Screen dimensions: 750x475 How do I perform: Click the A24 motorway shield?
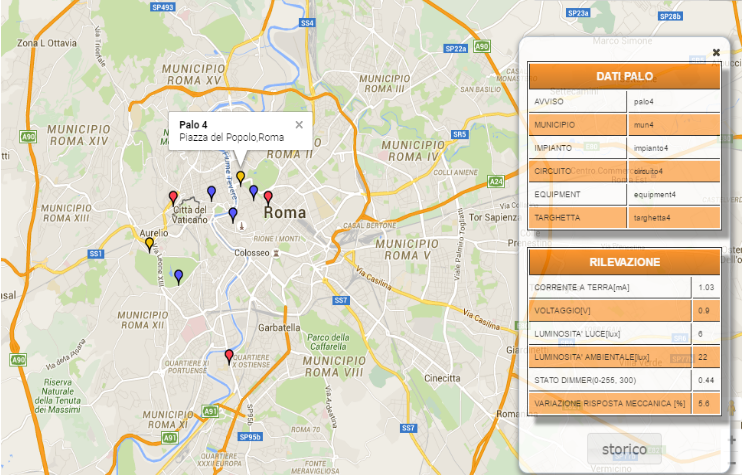pos(496,182)
